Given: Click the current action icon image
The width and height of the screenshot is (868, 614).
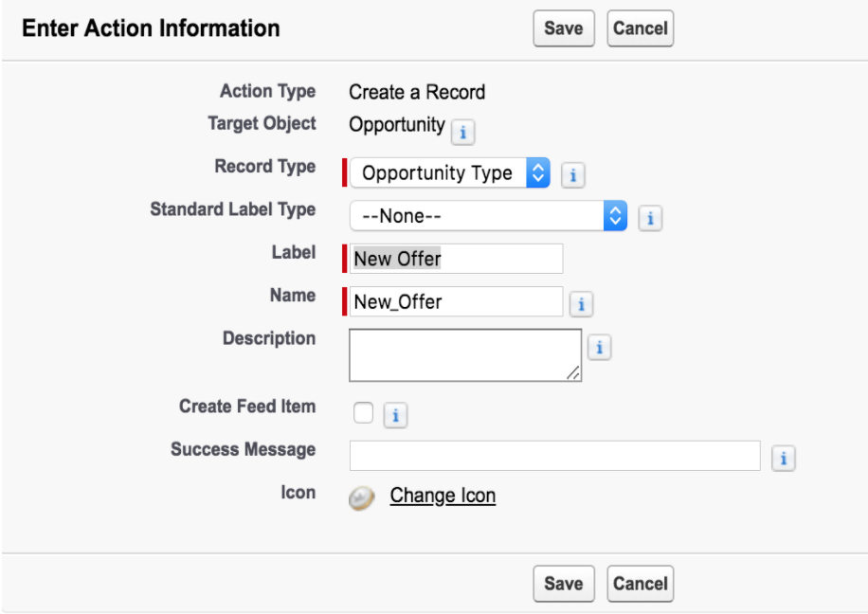Looking at the screenshot, I should (x=361, y=497).
